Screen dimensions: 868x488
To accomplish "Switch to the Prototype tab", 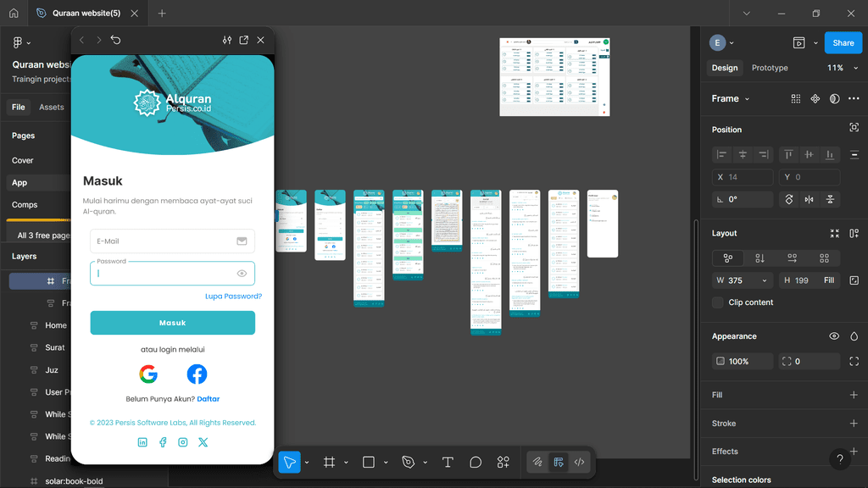I will point(770,68).
